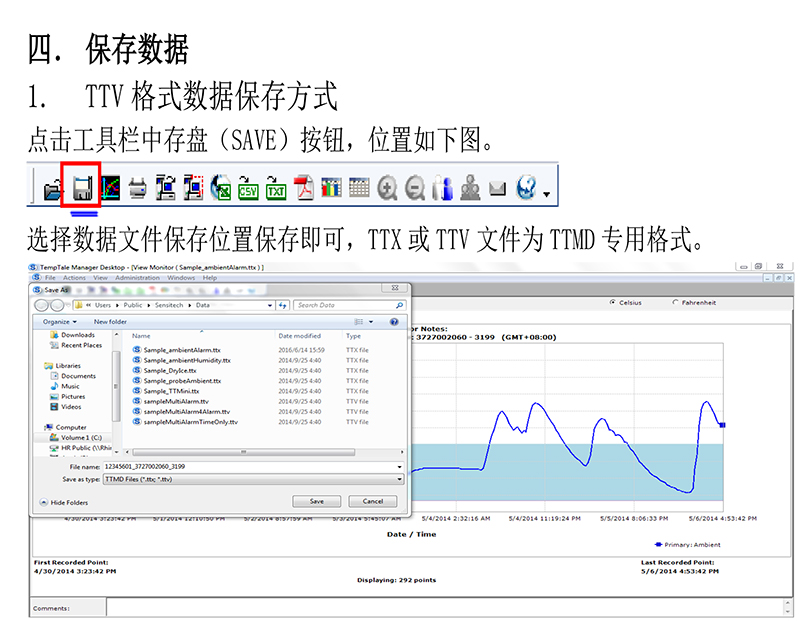Export to TXT using the TXT icon

(x=276, y=188)
